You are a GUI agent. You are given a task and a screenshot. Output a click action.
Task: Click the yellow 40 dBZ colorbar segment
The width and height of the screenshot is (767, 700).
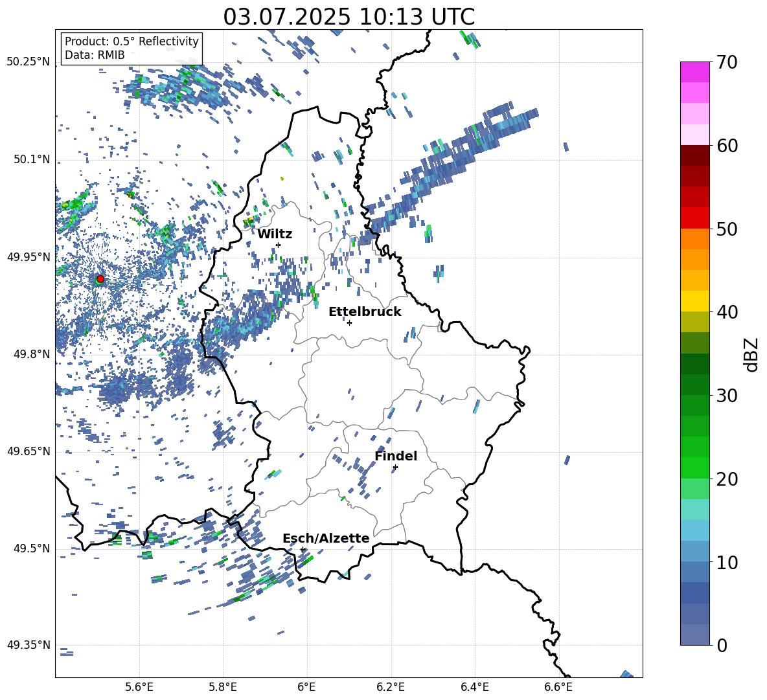point(694,301)
